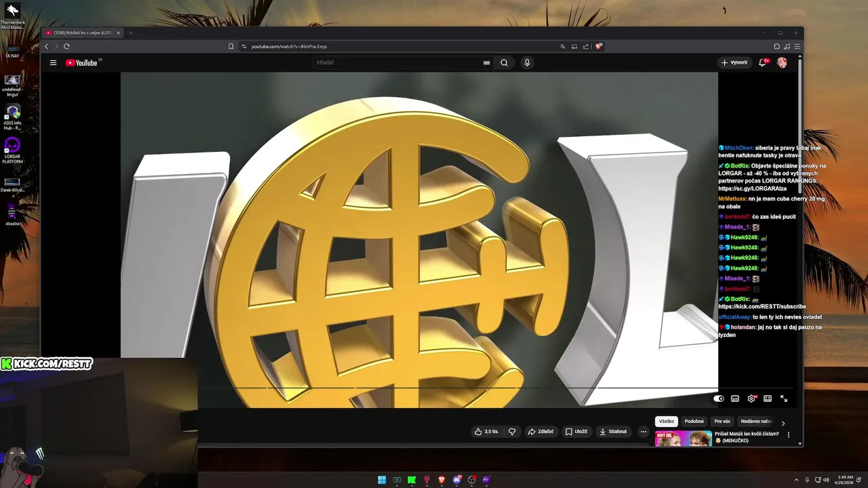The width and height of the screenshot is (868, 488).
Task: Open LORGAR PLATFORM desktop icon
Action: point(12,150)
